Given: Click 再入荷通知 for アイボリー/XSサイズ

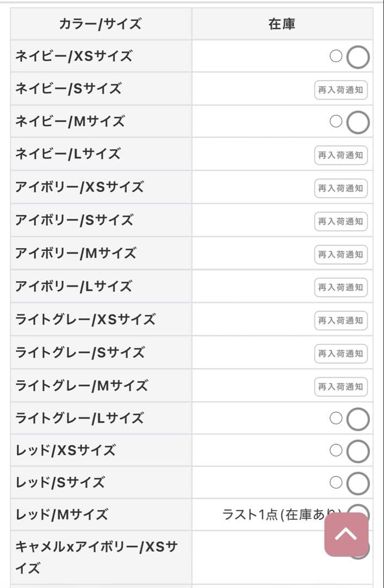Looking at the screenshot, I should click(x=341, y=188).
